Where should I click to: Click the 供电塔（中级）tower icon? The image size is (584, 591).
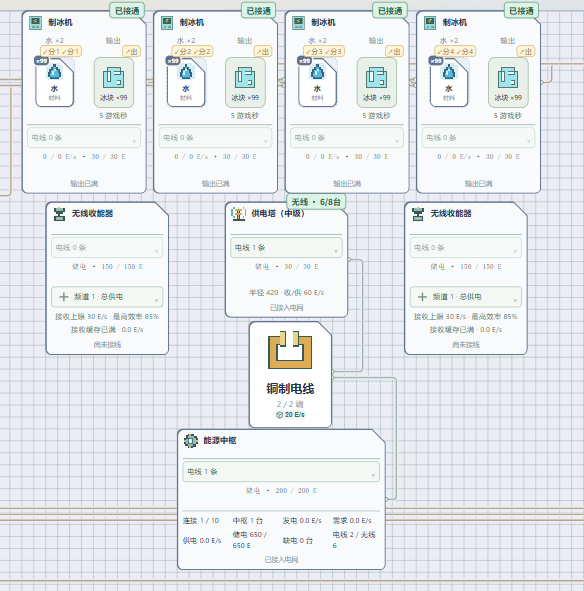238,214
